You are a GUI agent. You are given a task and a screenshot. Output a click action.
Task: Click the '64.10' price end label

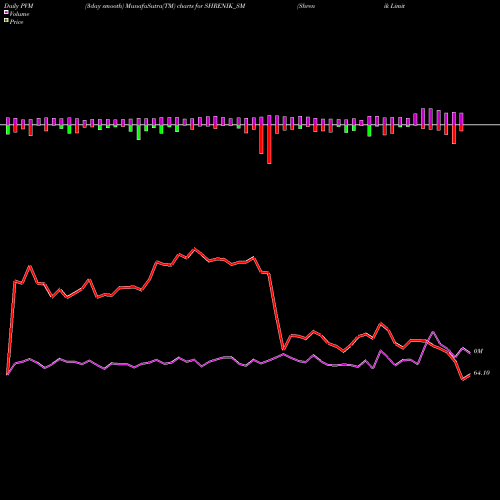(x=482, y=373)
